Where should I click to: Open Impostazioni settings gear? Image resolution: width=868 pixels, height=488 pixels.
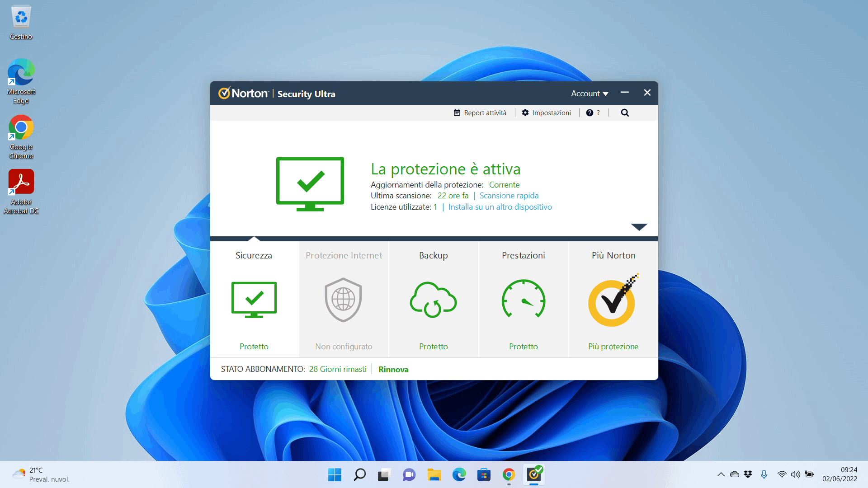(546, 113)
